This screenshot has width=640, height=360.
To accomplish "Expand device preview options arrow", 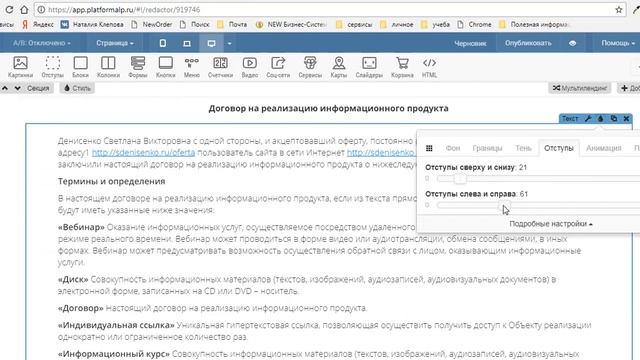I will tap(229, 43).
